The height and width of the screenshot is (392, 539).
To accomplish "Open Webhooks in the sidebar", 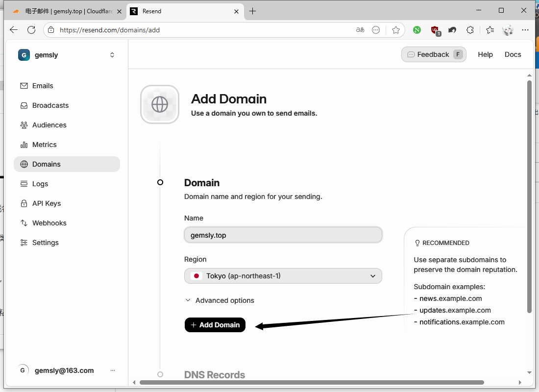I will click(x=49, y=223).
